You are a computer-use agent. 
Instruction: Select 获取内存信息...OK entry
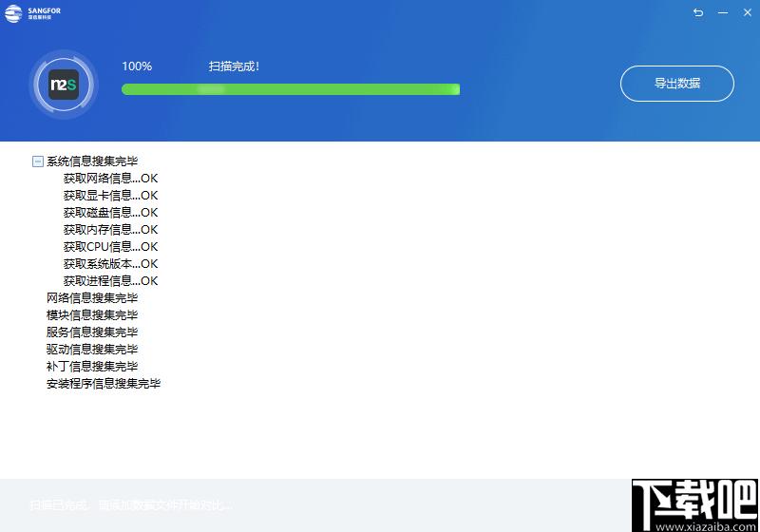[110, 229]
